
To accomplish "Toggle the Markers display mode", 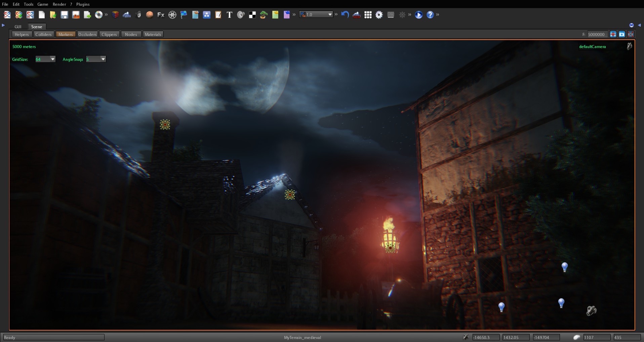I will pos(65,34).
